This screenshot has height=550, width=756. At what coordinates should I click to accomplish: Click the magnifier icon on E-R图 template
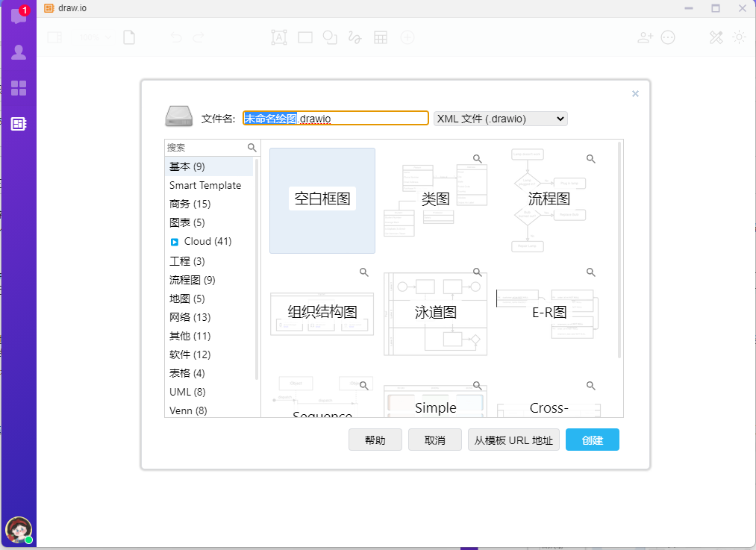590,272
